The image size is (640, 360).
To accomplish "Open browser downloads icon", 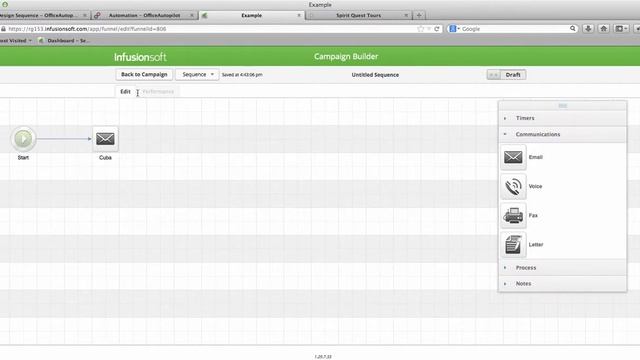I will [x=588, y=29].
